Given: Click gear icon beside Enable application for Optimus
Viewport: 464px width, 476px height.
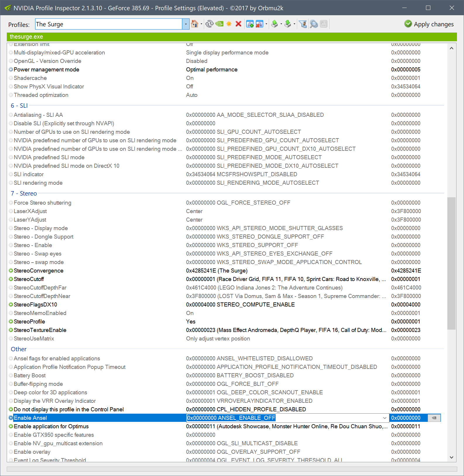Looking at the screenshot, I should pos(11,426).
